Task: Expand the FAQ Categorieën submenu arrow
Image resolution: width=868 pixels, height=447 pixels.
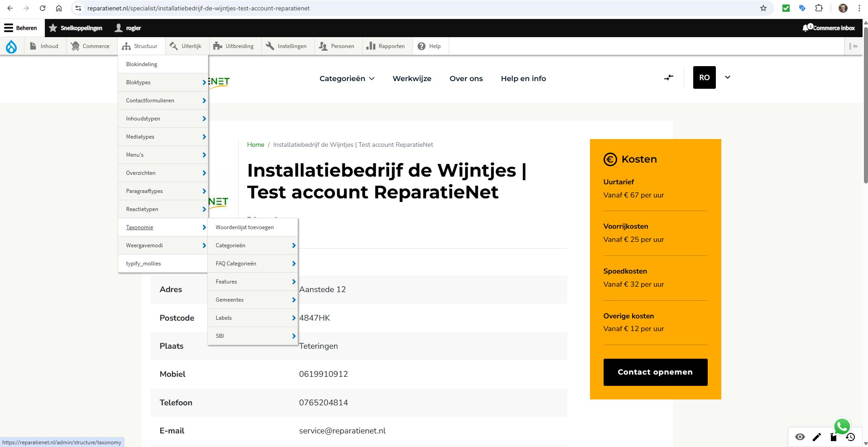Action: [294, 264]
